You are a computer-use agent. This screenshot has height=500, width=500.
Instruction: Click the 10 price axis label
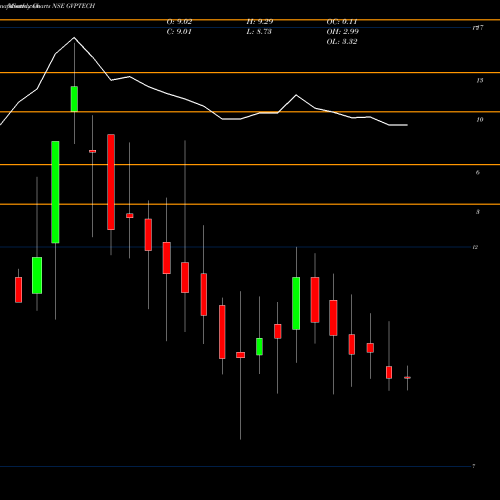pos(480,120)
